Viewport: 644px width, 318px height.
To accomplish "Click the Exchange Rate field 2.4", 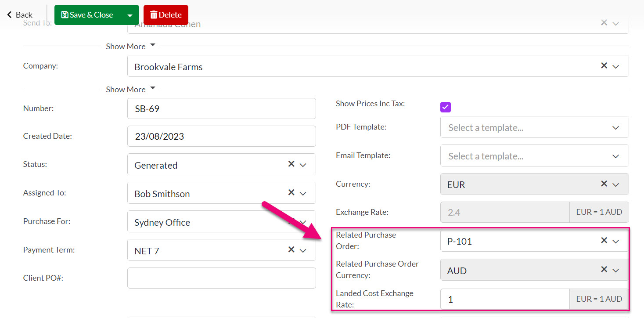I will pos(505,212).
